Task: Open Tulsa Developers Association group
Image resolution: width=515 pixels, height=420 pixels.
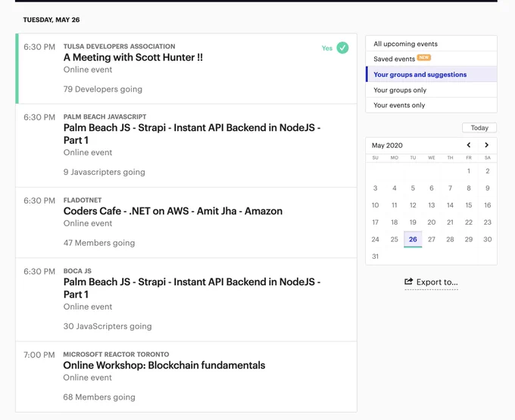Action: [x=119, y=46]
